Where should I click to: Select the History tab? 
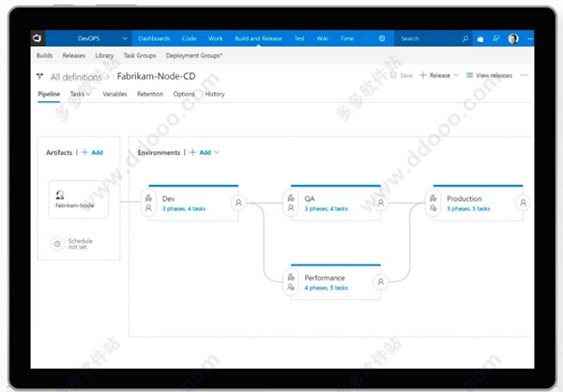(x=215, y=94)
